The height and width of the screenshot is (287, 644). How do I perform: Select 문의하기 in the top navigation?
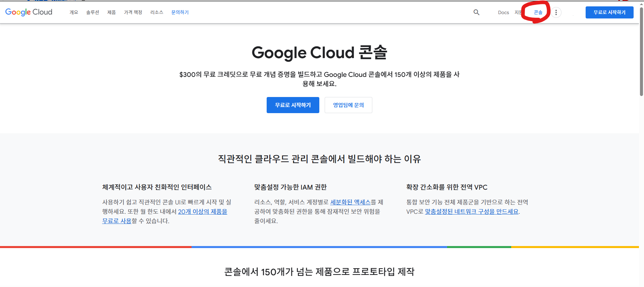tap(180, 12)
